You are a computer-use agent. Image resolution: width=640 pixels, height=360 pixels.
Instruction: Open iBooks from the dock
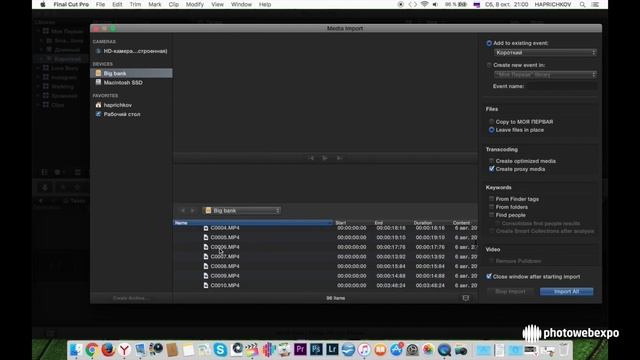(x=380, y=350)
